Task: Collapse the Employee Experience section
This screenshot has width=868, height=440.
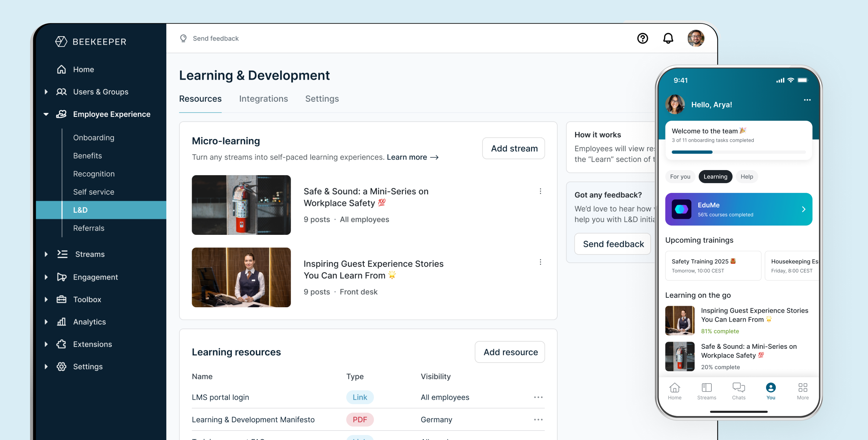Action: [46, 114]
